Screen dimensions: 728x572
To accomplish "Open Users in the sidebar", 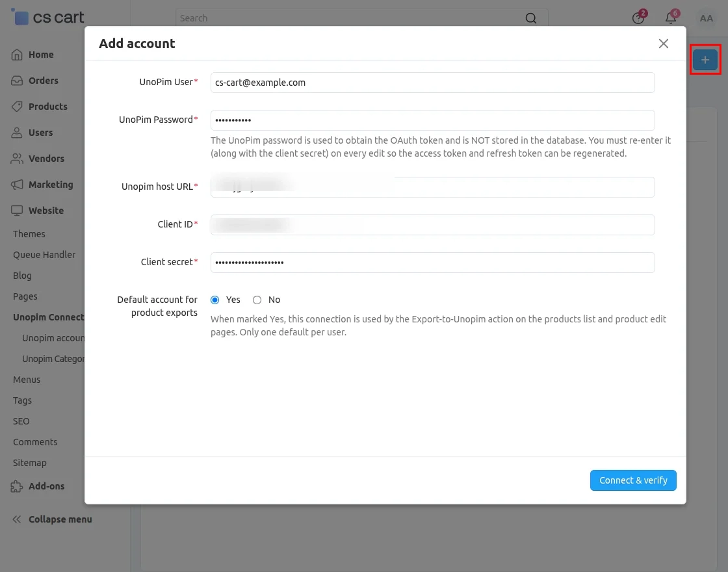I will (41, 133).
